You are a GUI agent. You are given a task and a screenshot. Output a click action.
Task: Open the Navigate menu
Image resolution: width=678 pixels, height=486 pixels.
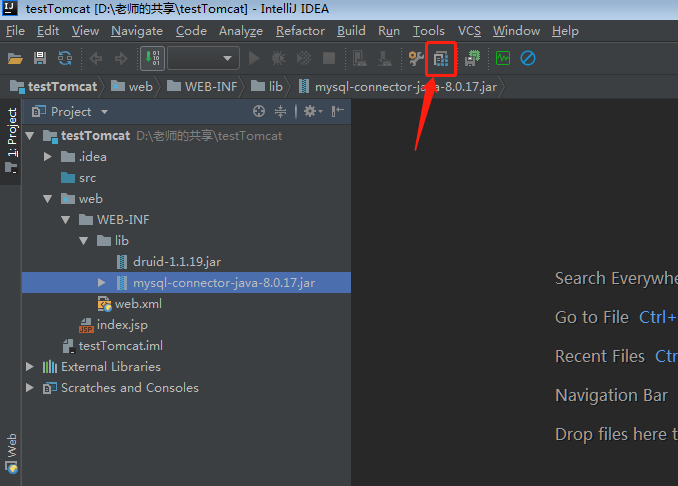(137, 31)
